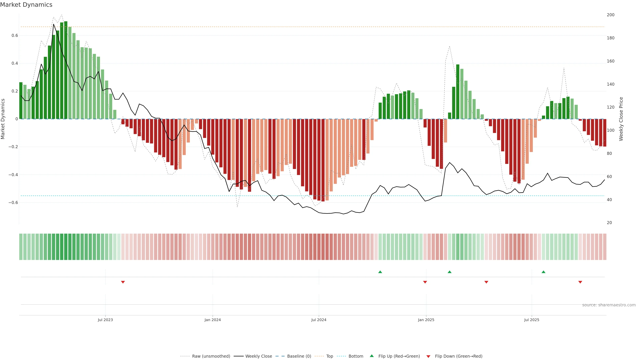Image resolution: width=644 pixels, height=362 pixels.
Task: Toggle Weekly Close legend entry
Action: [x=258, y=356]
